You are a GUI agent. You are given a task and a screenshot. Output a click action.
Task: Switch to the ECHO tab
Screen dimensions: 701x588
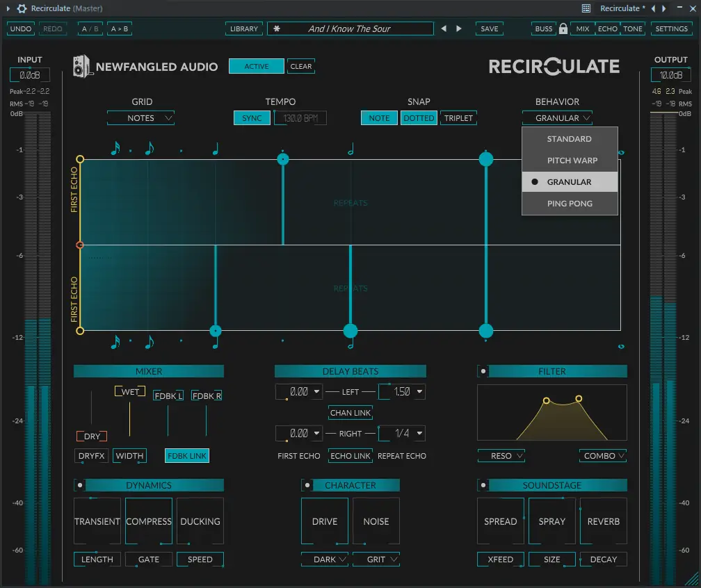[x=608, y=28]
